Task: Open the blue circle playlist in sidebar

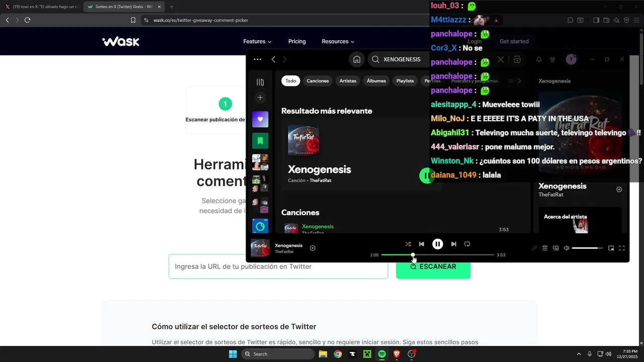Action: pyautogui.click(x=260, y=226)
